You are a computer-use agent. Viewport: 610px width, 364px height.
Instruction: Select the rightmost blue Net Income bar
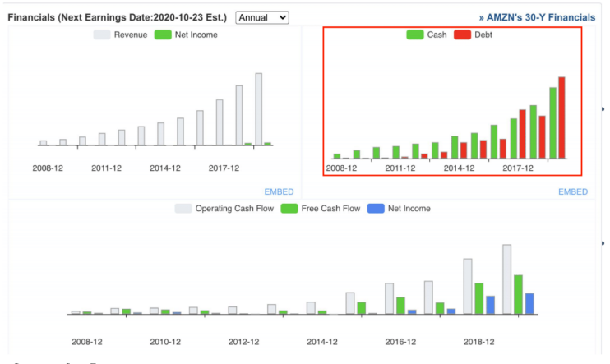529,304
